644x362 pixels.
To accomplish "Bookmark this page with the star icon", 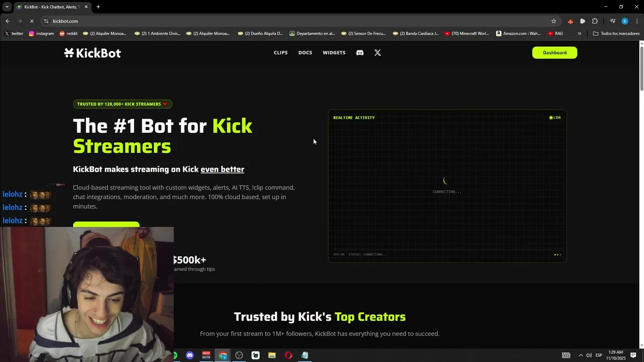I will (553, 21).
